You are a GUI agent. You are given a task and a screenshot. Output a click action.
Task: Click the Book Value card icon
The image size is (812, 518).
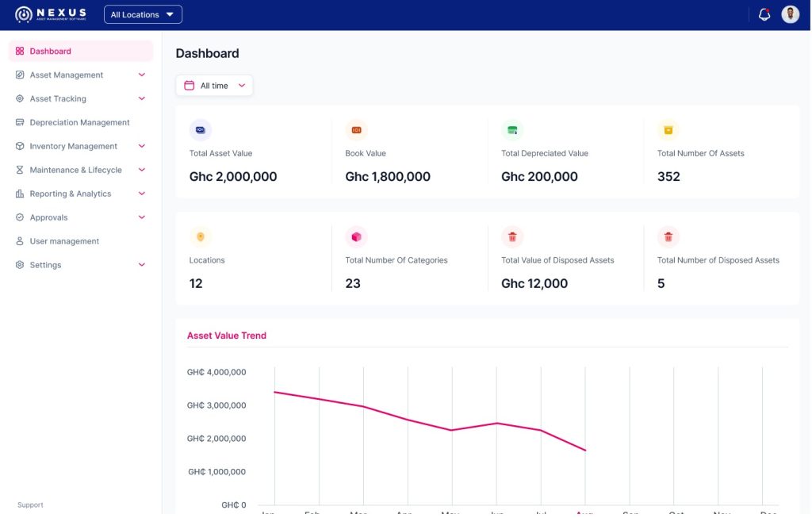coord(356,129)
